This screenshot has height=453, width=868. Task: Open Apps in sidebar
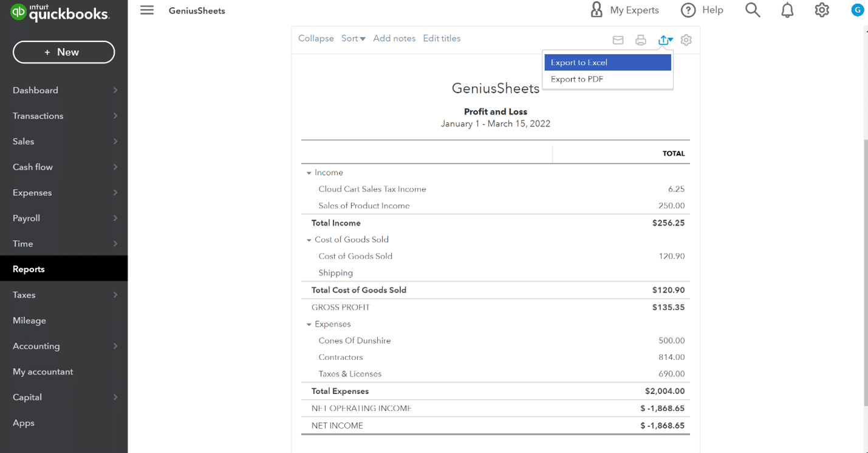tap(64, 423)
